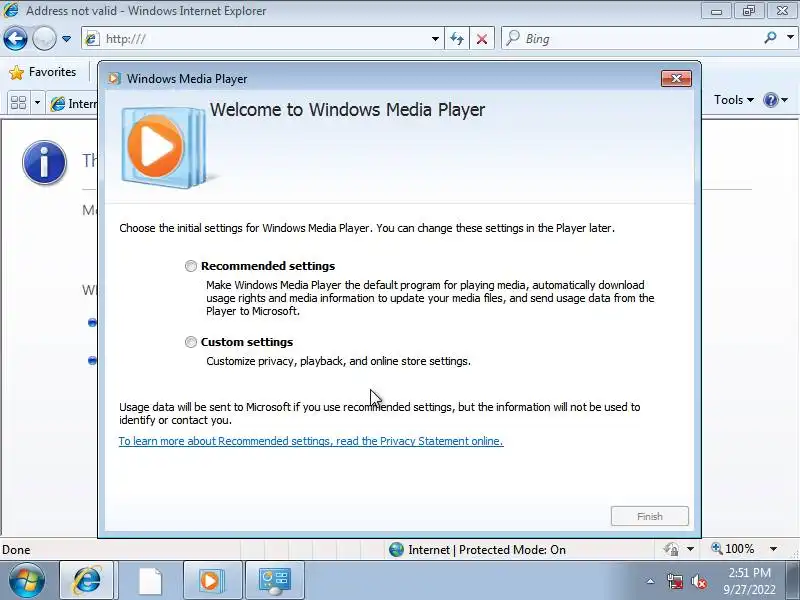Click the Finish button in the dialog

click(649, 516)
